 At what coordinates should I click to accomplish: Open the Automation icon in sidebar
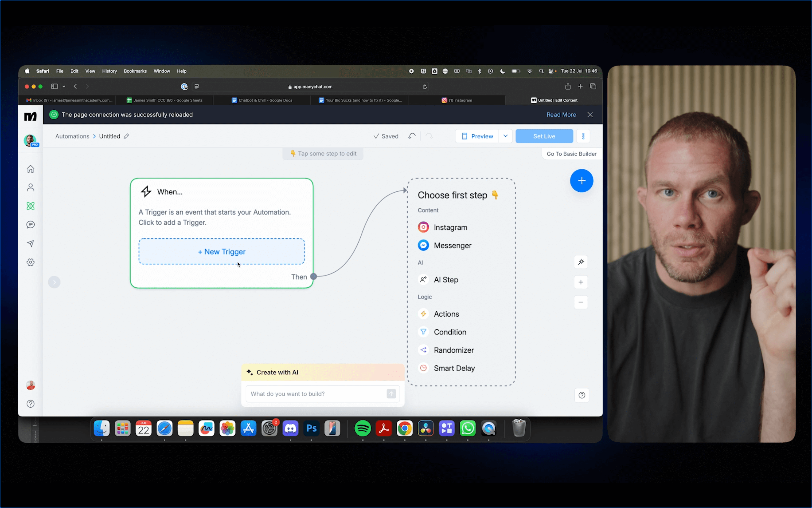point(31,206)
